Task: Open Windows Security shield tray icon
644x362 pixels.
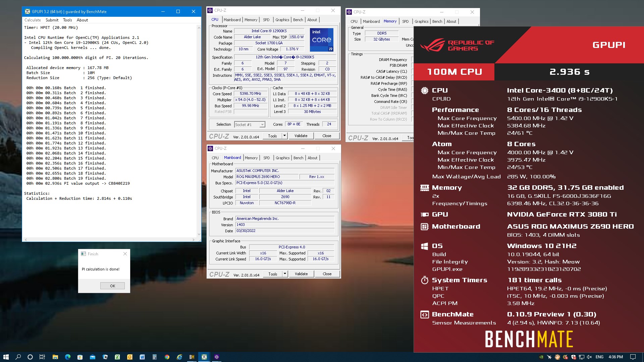Action: click(573, 357)
